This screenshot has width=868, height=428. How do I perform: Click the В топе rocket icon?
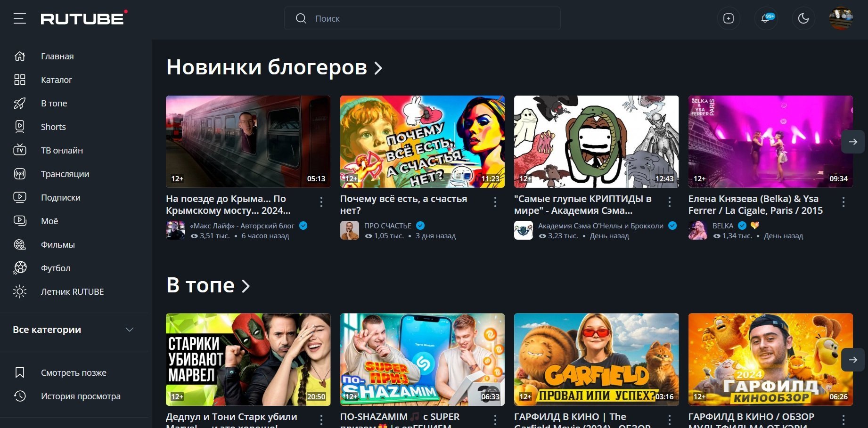(20, 103)
